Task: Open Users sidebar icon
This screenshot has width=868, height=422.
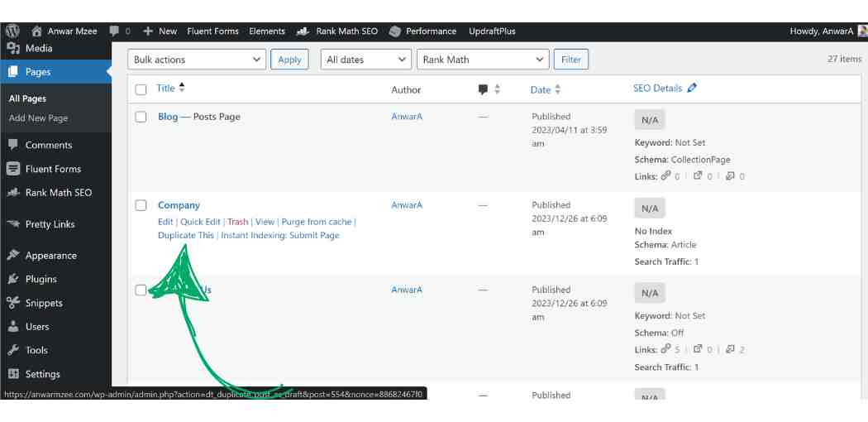Action: pyautogui.click(x=12, y=327)
